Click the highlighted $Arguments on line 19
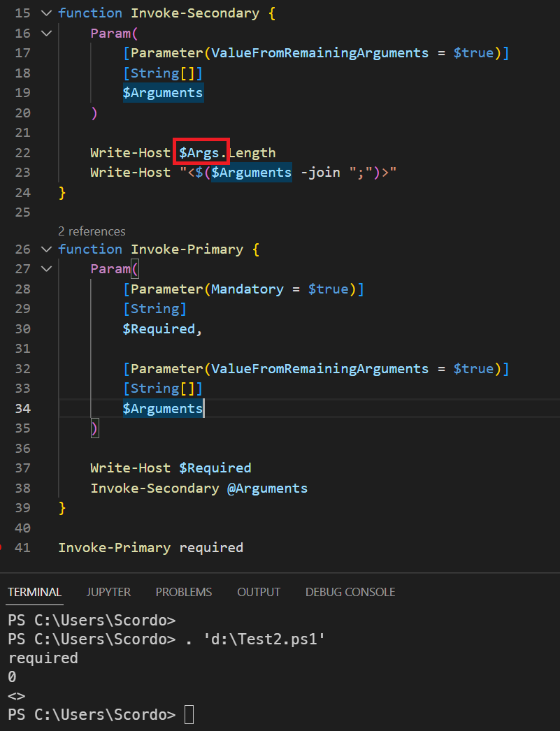Image resolution: width=560 pixels, height=731 pixels. 163,92
